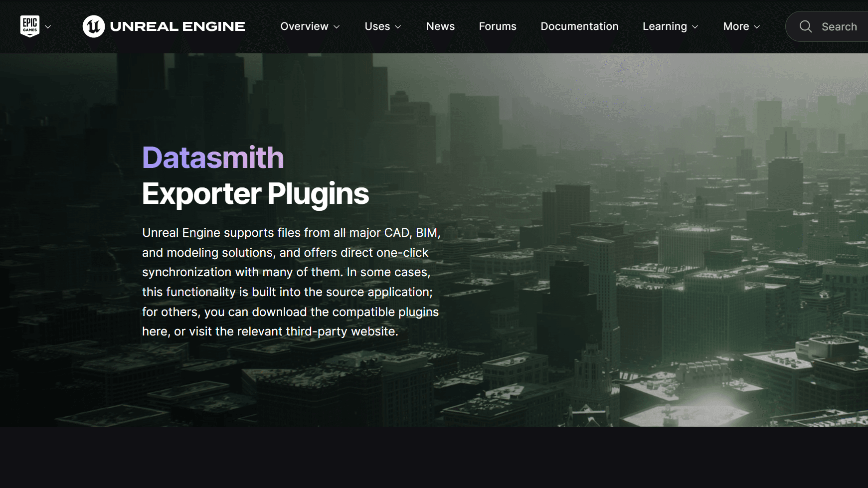Image resolution: width=868 pixels, height=488 pixels.
Task: Expand the Learning dropdown chevron
Action: (x=695, y=27)
